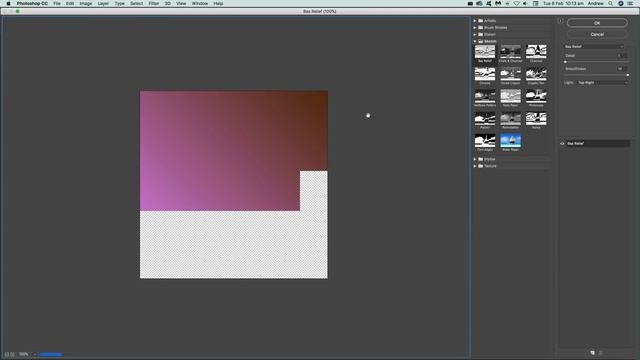Select the Water Paper filter thumbnail
The height and width of the screenshot is (360, 640).
coord(511,141)
